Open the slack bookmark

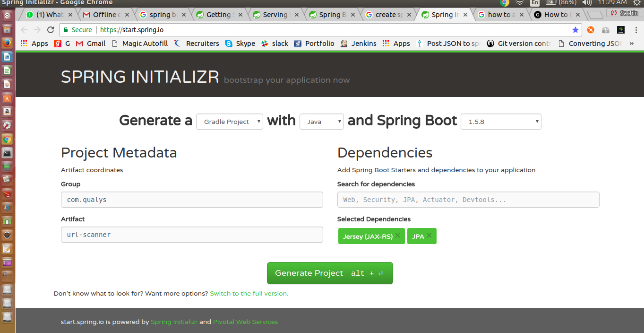tap(275, 44)
